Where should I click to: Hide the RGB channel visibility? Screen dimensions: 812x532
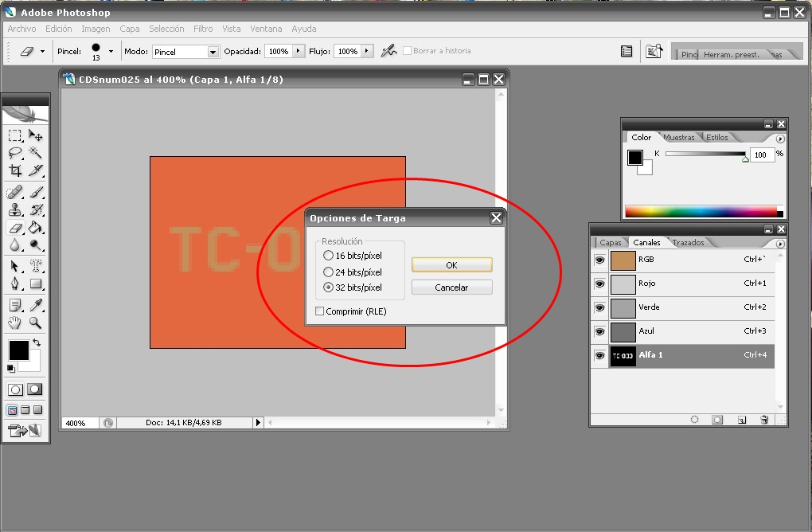[599, 260]
